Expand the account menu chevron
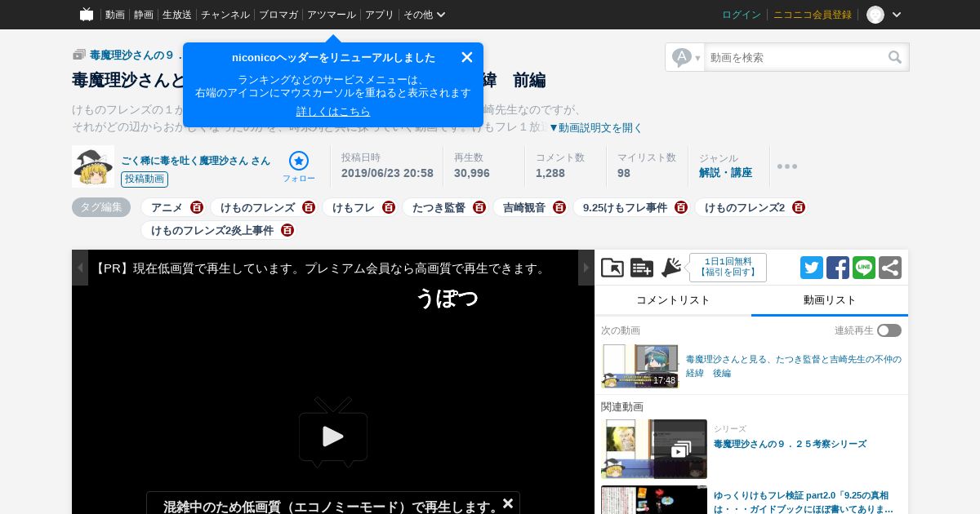Image resolution: width=980 pixels, height=514 pixels. [897, 15]
